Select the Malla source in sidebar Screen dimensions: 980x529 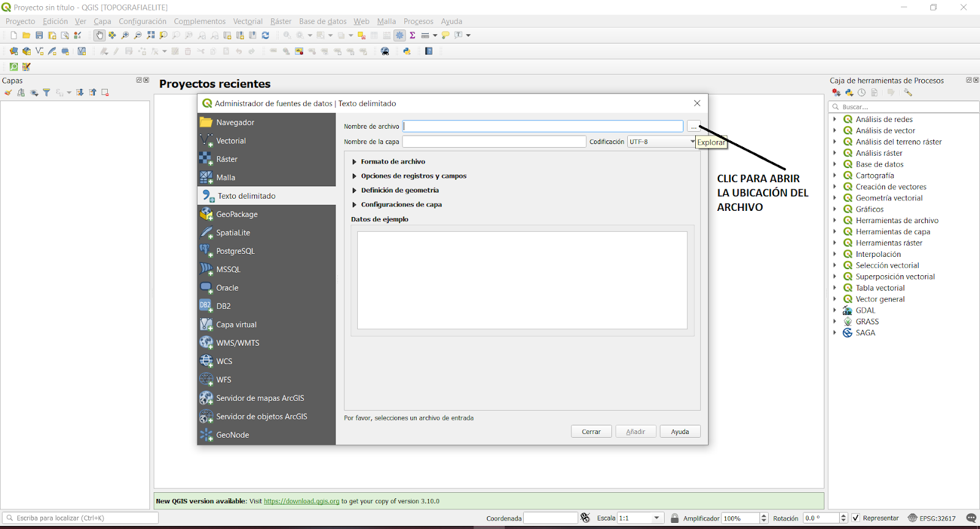coord(266,177)
